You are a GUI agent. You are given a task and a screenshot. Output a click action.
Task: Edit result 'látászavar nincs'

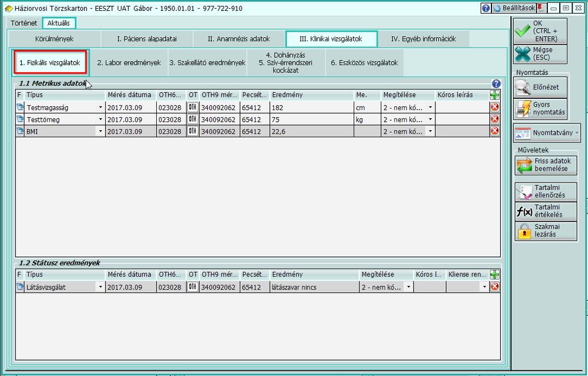pos(314,287)
